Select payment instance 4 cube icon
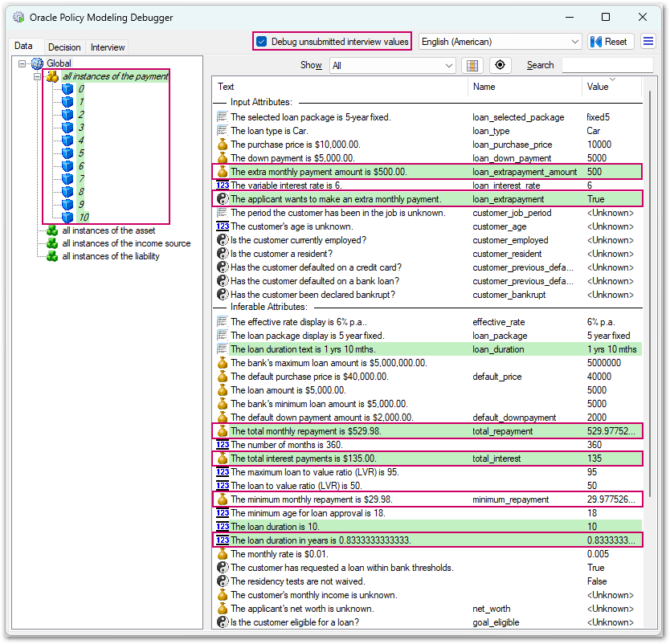 [67, 140]
